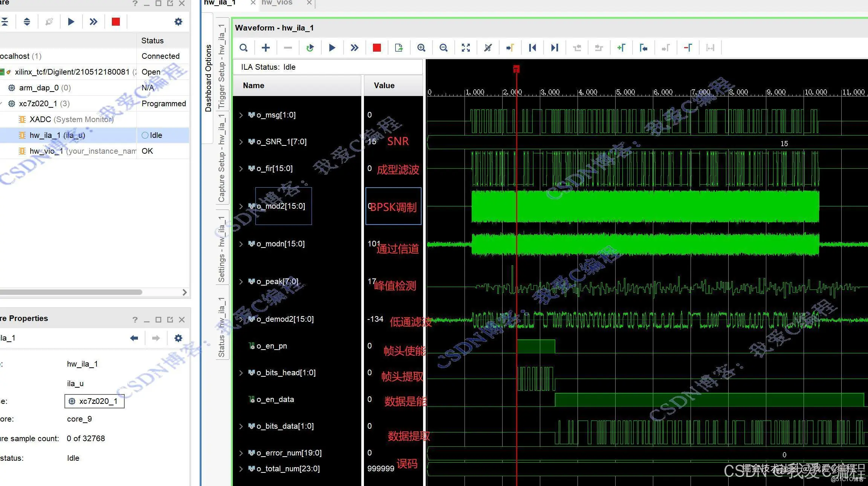
Task: Go to first sample in waveform
Action: [x=532, y=48]
